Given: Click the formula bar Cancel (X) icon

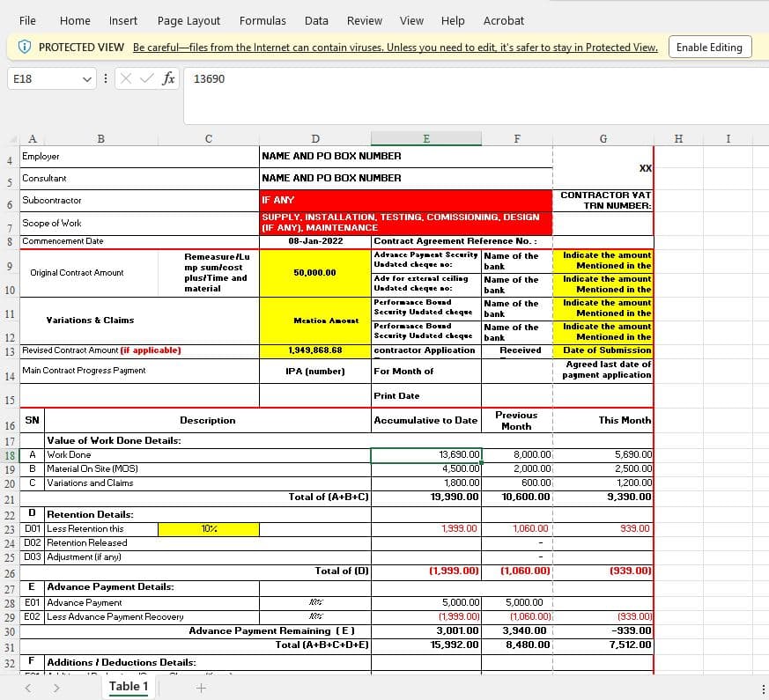Looking at the screenshot, I should 126,78.
